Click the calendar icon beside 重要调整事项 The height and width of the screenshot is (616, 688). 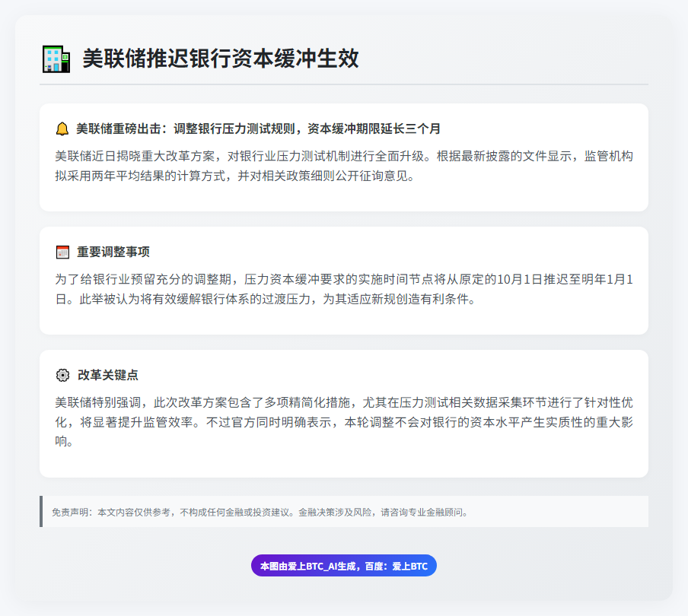pos(62,252)
